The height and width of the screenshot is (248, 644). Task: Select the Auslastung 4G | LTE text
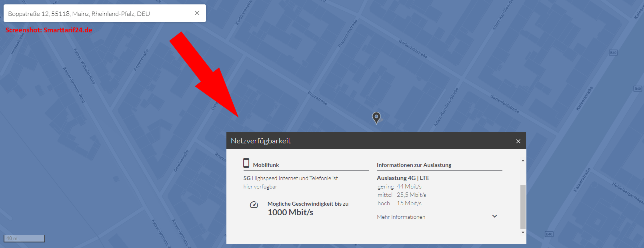pyautogui.click(x=403, y=178)
